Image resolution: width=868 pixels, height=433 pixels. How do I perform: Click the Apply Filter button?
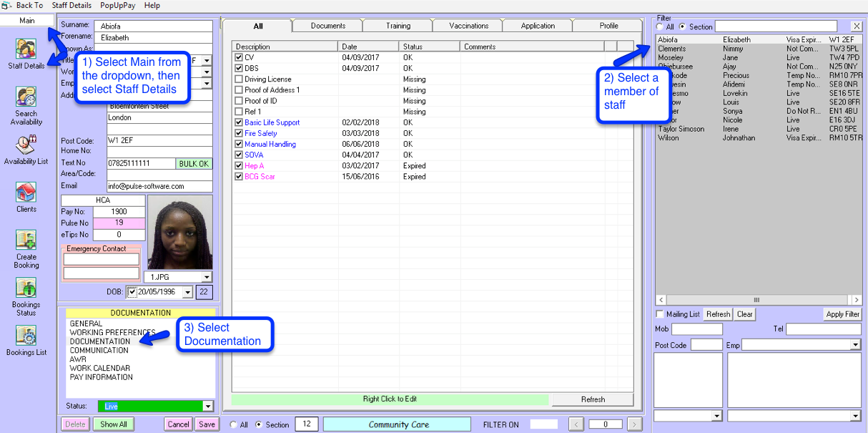842,314
